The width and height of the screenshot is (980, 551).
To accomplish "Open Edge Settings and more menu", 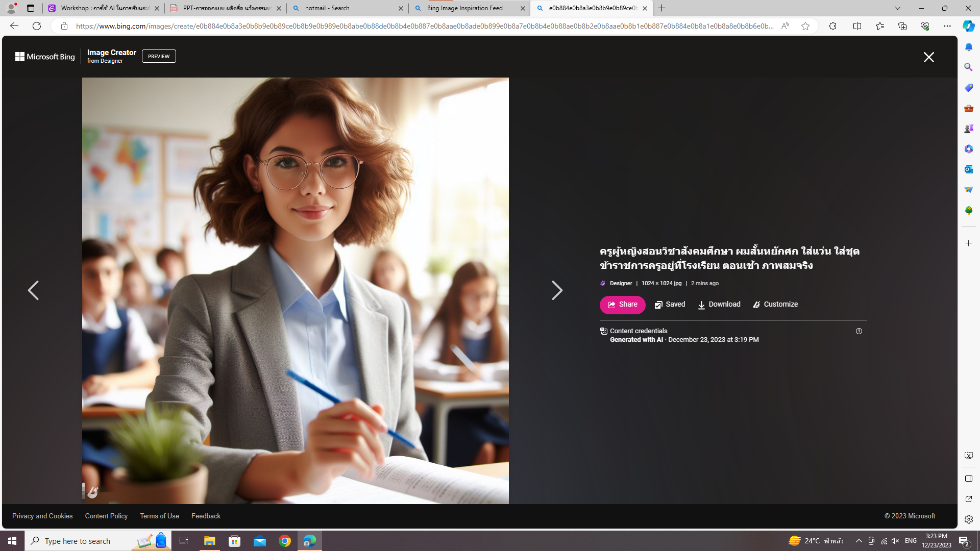I will 947,26.
